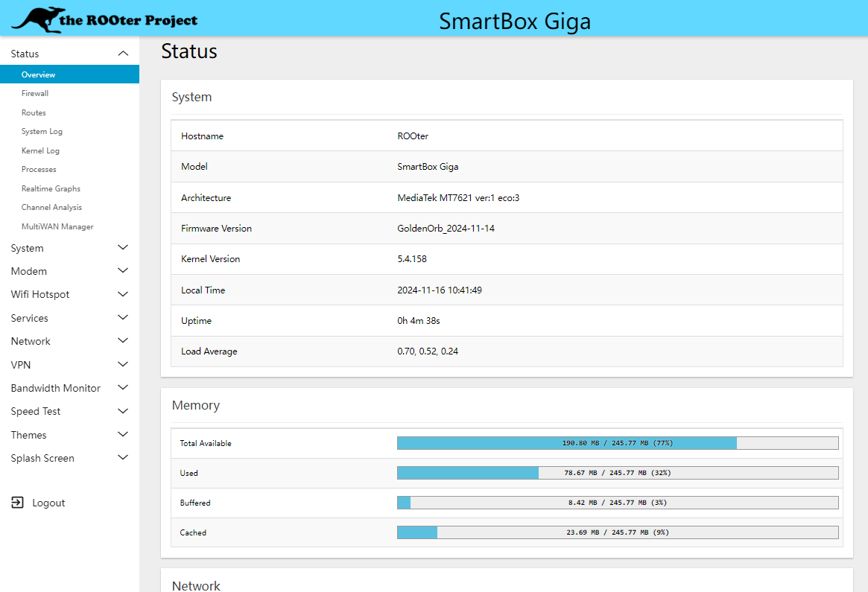This screenshot has height=592, width=868.
Task: Click the System section heading in panel
Action: (x=191, y=97)
